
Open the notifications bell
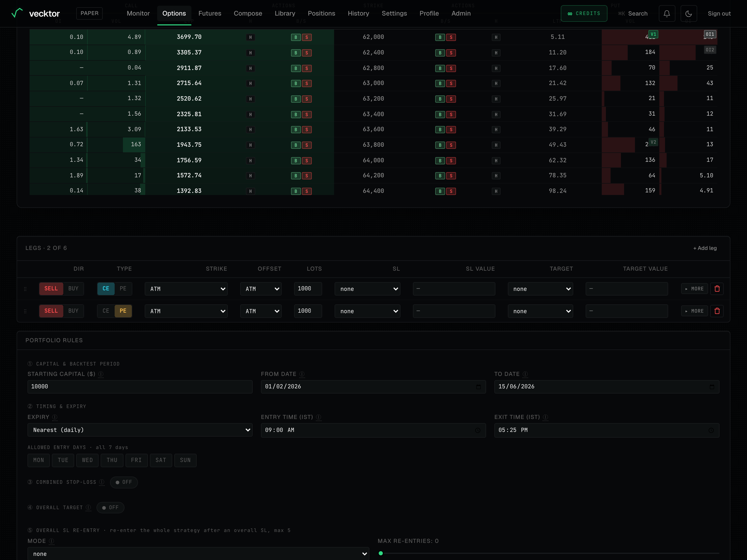(x=667, y=13)
